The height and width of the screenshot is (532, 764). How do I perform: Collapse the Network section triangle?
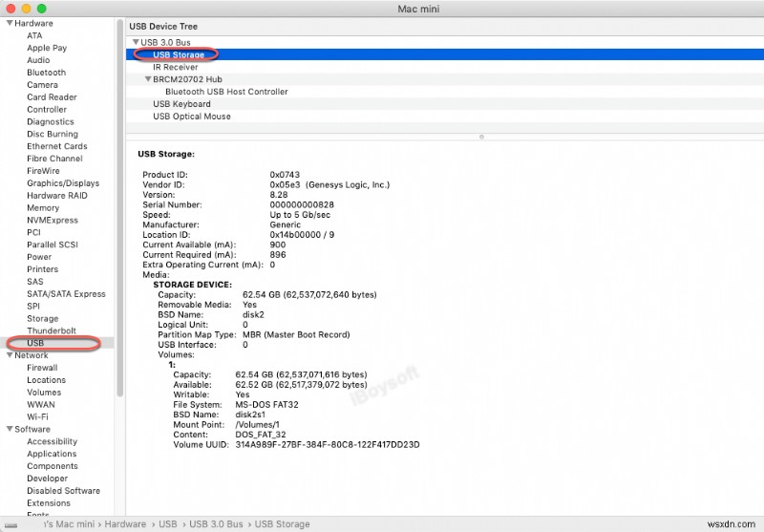pos(10,355)
